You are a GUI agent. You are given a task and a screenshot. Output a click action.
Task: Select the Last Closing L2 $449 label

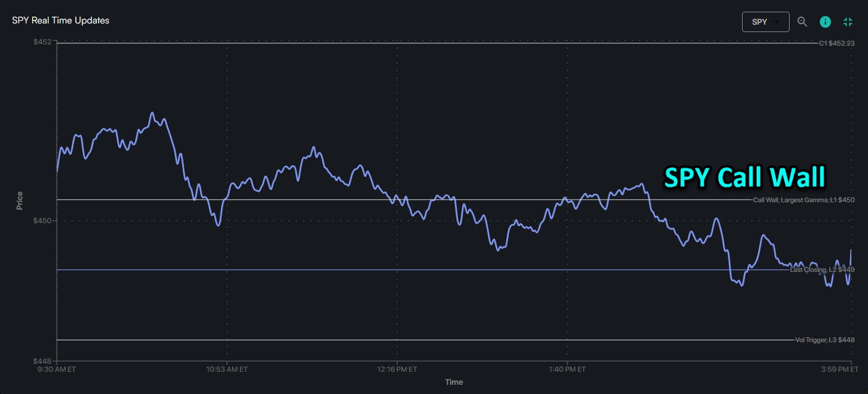(822, 269)
